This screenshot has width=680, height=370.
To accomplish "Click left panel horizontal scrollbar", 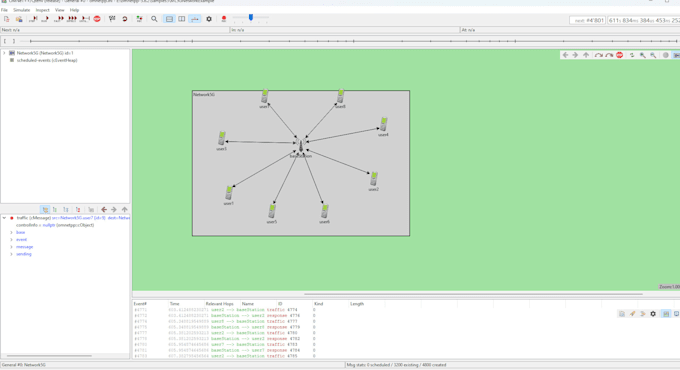I will pyautogui.click(x=49, y=356).
